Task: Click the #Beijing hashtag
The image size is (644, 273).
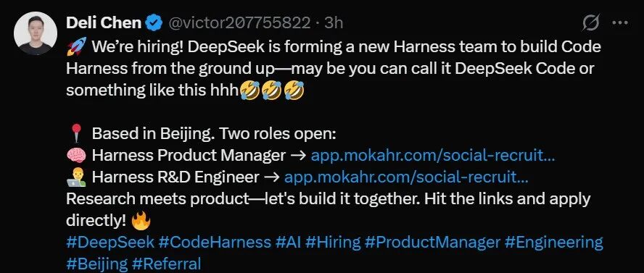Action: (97, 264)
